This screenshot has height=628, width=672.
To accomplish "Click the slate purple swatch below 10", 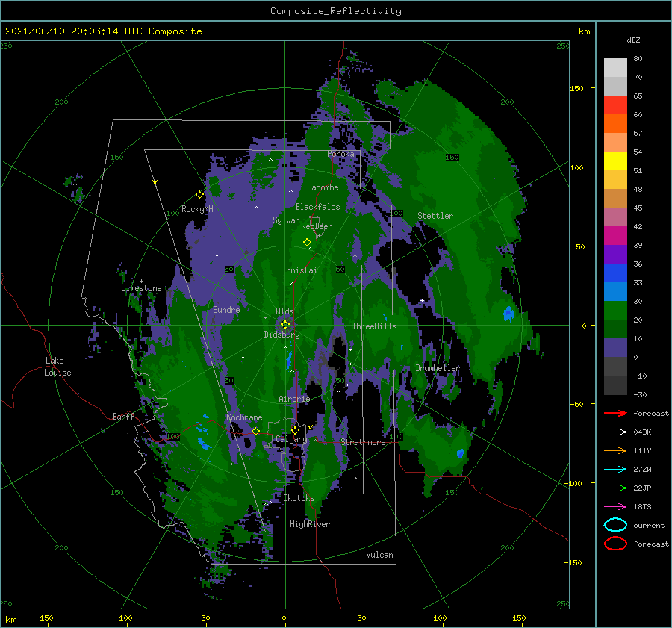I will [615, 348].
